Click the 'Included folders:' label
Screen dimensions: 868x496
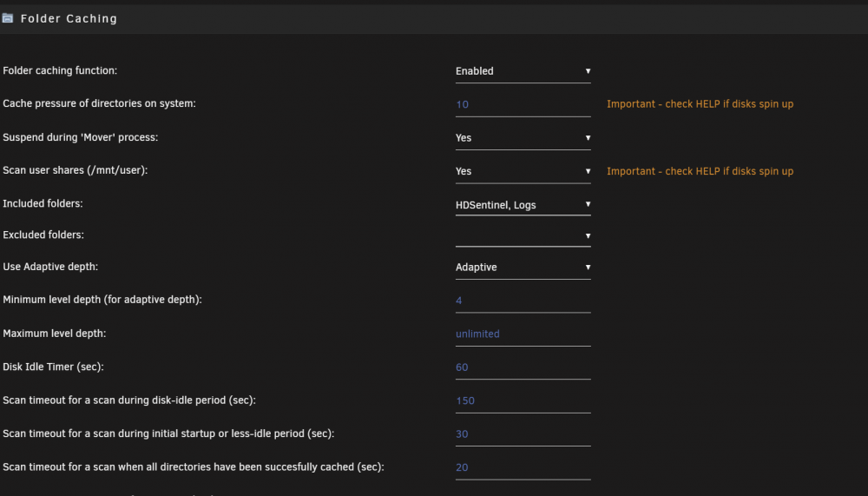43,204
